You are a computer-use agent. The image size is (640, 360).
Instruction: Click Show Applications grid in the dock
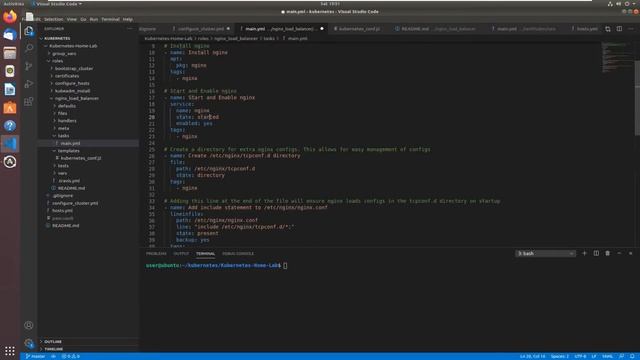[x=10, y=351]
